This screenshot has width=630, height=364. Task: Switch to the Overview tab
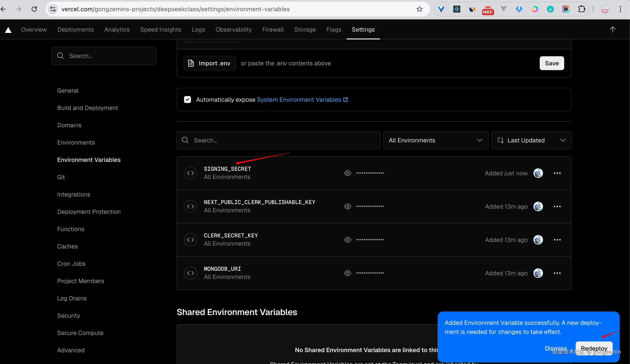click(x=34, y=29)
